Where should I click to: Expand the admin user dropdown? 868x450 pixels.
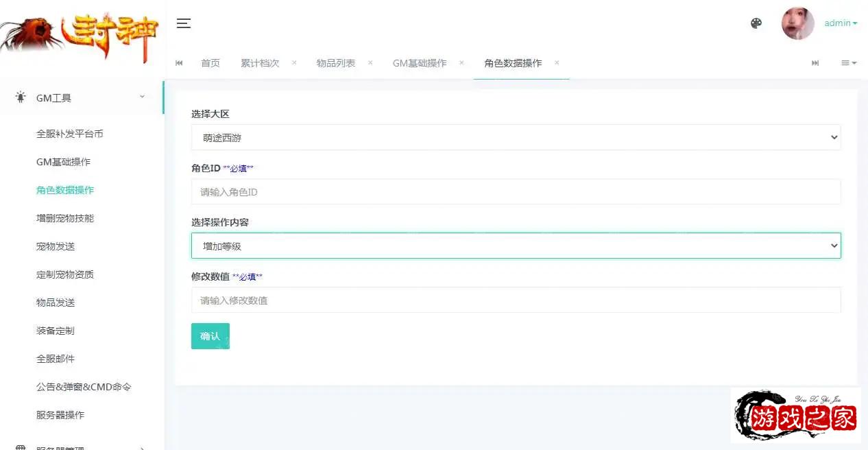point(841,23)
